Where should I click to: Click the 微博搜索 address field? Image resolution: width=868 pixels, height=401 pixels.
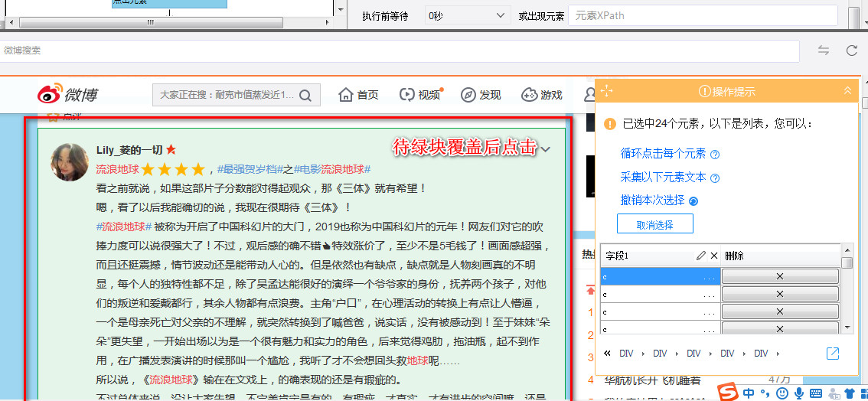[x=400, y=51]
